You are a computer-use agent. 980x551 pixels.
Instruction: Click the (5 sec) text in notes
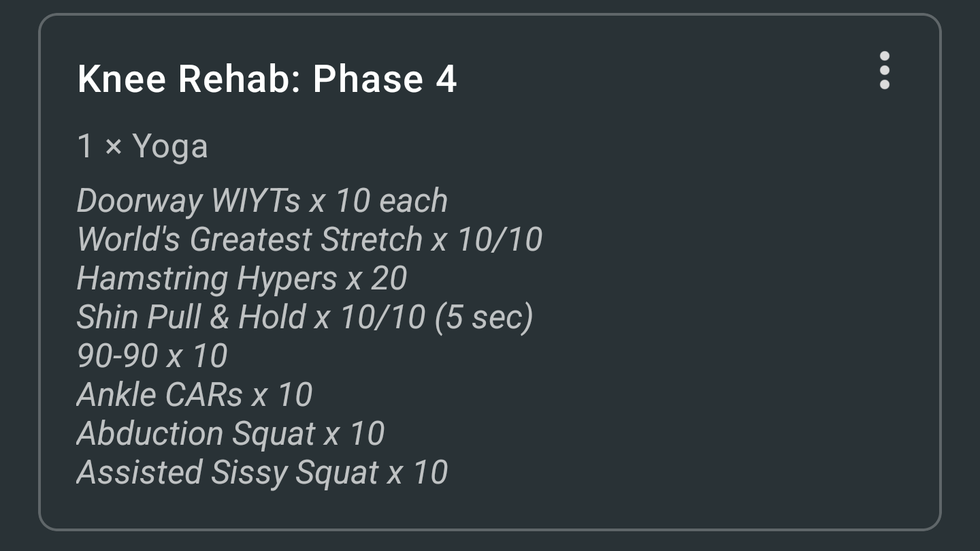[484, 318]
